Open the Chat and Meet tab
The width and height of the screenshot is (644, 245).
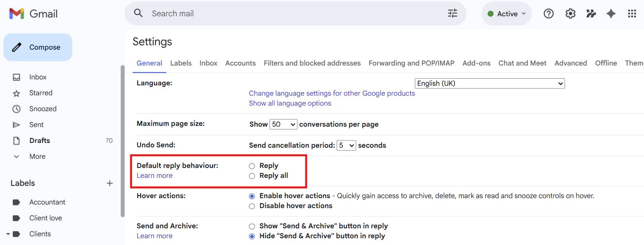523,63
